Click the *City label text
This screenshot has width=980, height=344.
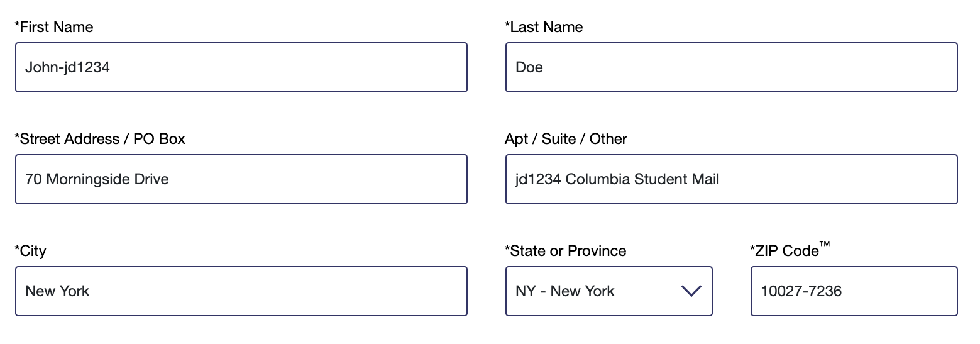tap(30, 251)
